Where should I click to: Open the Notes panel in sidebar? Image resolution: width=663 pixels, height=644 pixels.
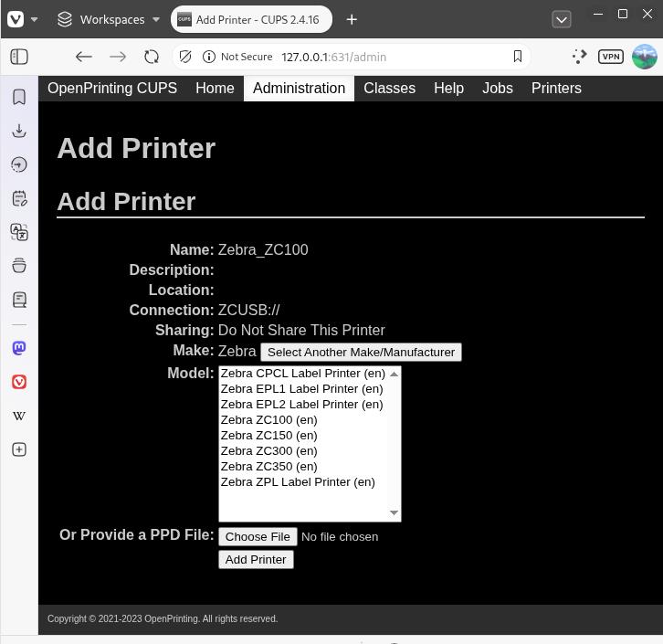pyautogui.click(x=19, y=198)
